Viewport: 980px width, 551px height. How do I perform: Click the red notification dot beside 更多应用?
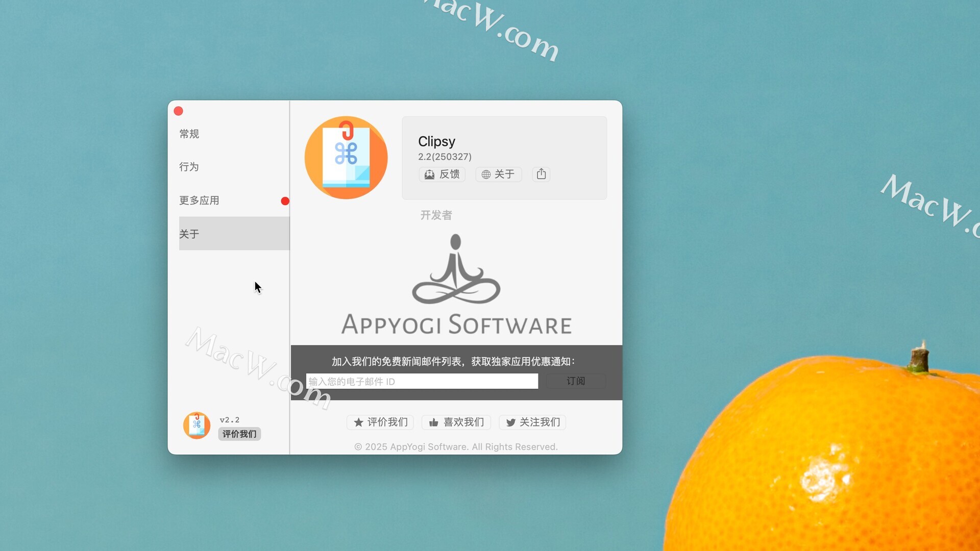click(x=285, y=201)
